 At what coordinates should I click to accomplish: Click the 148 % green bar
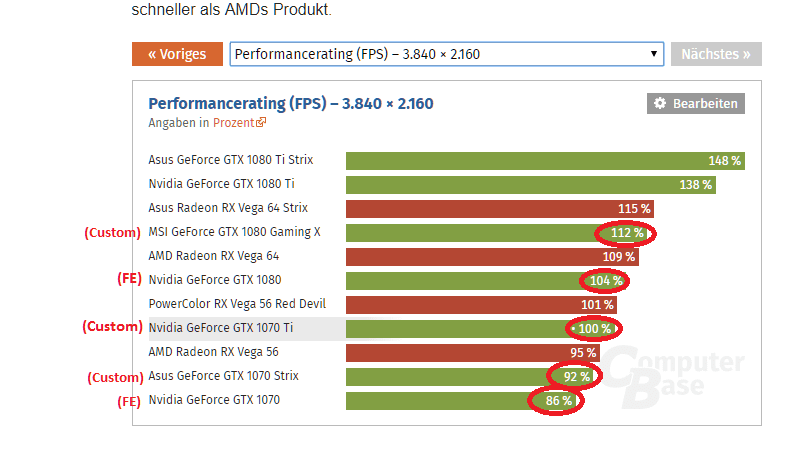[x=545, y=161]
